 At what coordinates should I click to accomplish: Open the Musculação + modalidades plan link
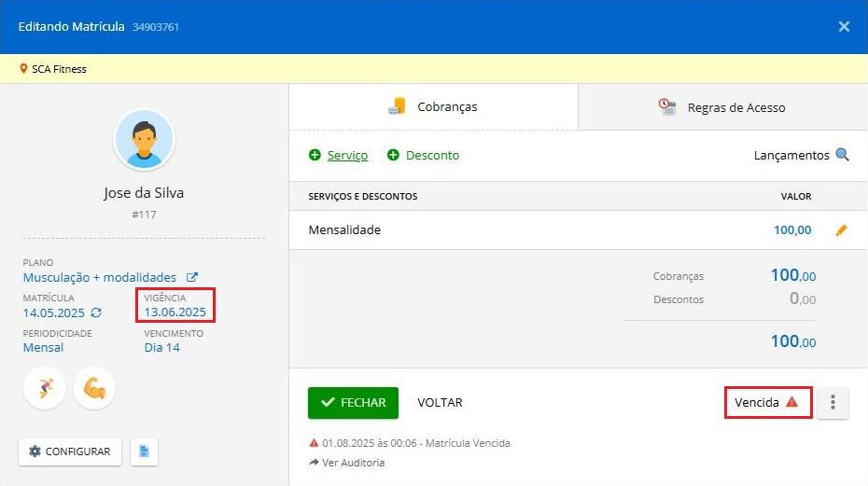[100, 277]
